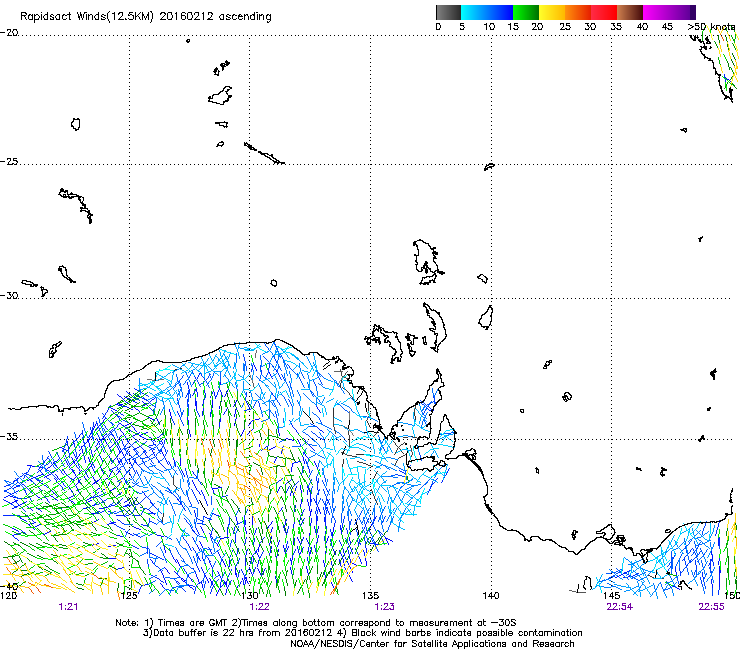Click the green 15–20 knots legend swatch

[x=526, y=12]
